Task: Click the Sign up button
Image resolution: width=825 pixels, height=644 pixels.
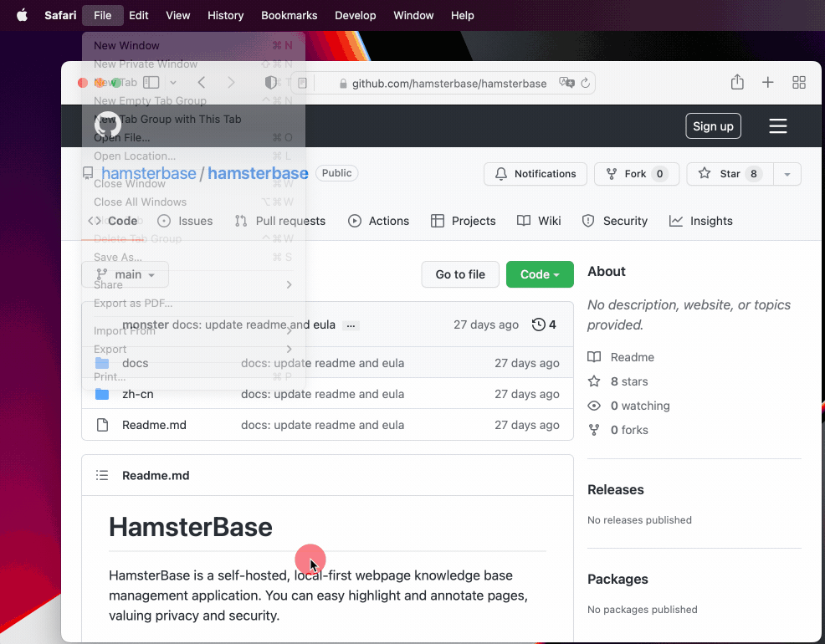Action: coord(713,126)
